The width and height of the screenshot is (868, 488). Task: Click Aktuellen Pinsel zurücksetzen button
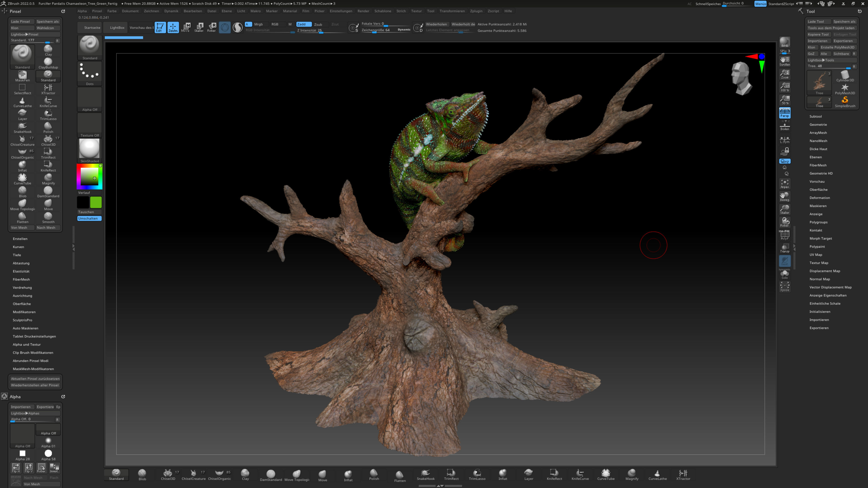[35, 379]
